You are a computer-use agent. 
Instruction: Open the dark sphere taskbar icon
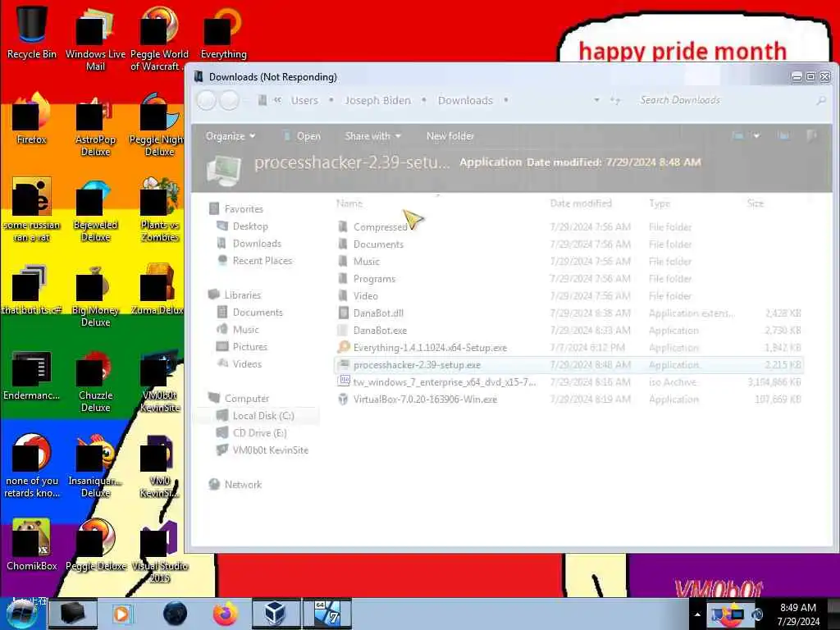coord(176,614)
